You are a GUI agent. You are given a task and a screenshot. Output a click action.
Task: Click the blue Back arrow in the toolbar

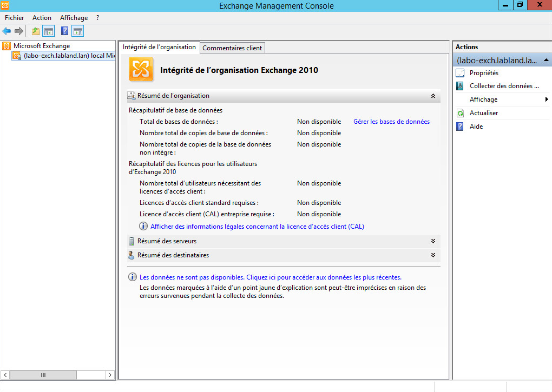tap(6, 31)
